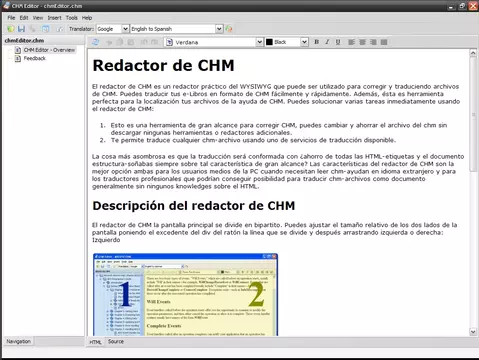Select the Feedback topic in tree
Viewport: 479px width, 360px height.
(x=34, y=58)
